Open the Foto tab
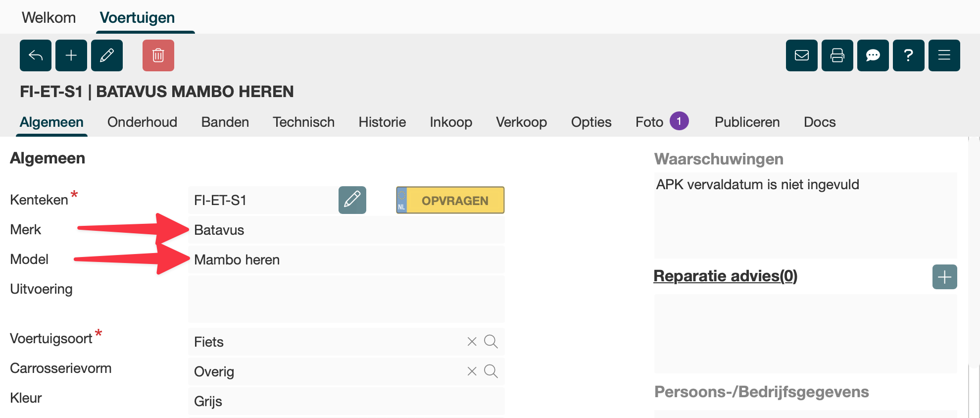 point(649,122)
